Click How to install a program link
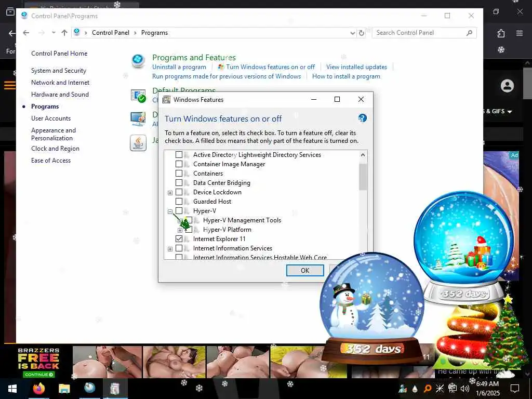 coord(346,76)
